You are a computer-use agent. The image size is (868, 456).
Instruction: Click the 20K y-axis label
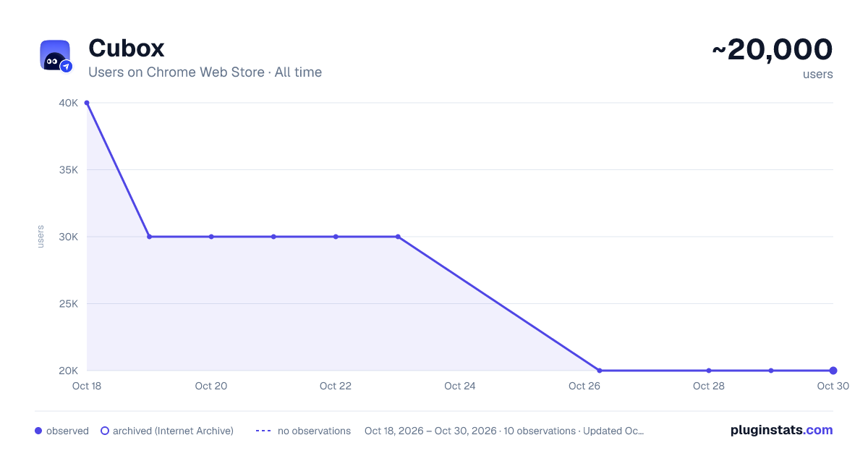click(69, 371)
